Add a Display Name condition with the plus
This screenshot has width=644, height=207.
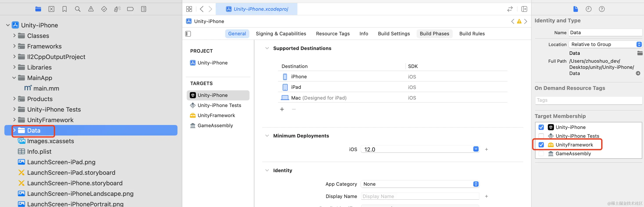tap(487, 196)
